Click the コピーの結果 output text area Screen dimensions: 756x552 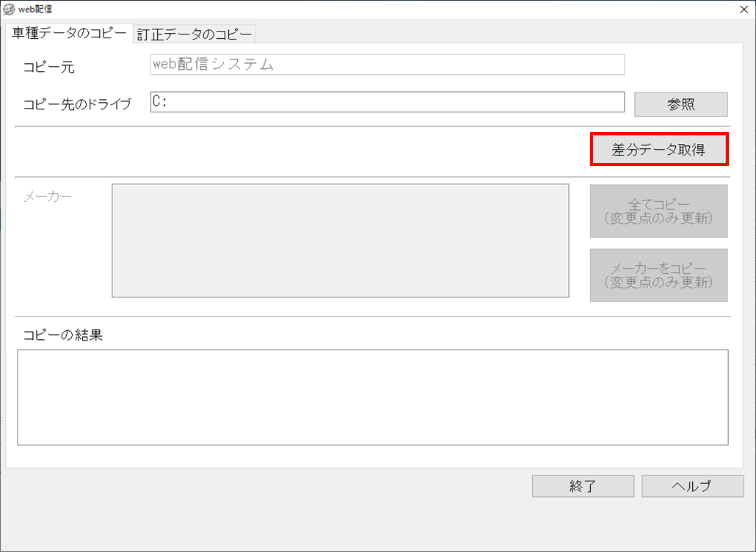(x=373, y=397)
